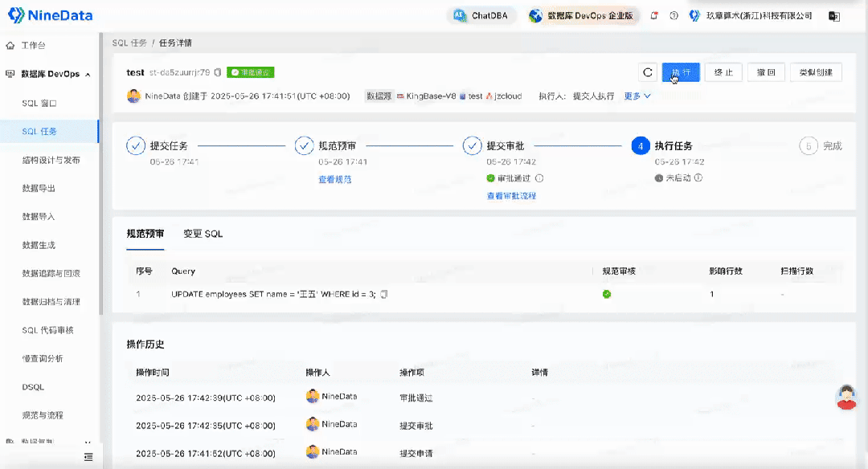Open the floating customer support avatar
Image resolution: width=868 pixels, height=469 pixels.
tap(846, 397)
